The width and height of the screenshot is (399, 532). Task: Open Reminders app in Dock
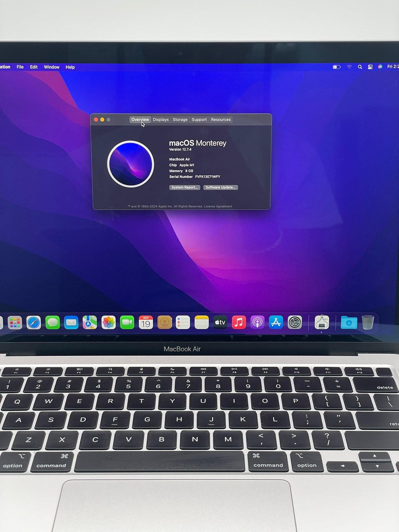click(183, 322)
